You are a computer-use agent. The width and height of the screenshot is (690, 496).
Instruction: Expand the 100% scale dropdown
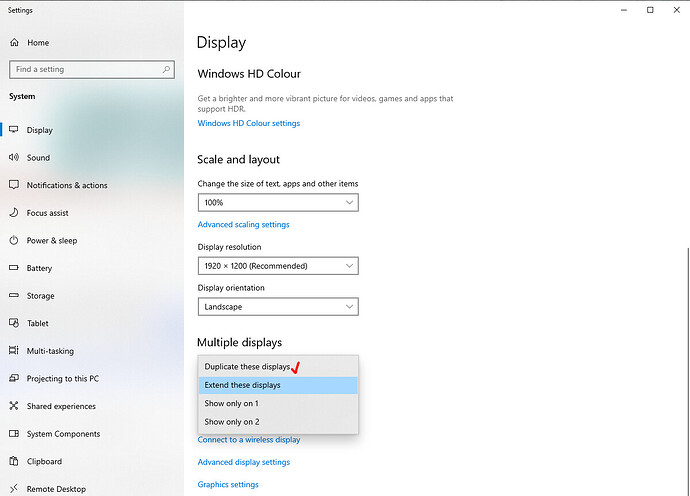(x=277, y=203)
